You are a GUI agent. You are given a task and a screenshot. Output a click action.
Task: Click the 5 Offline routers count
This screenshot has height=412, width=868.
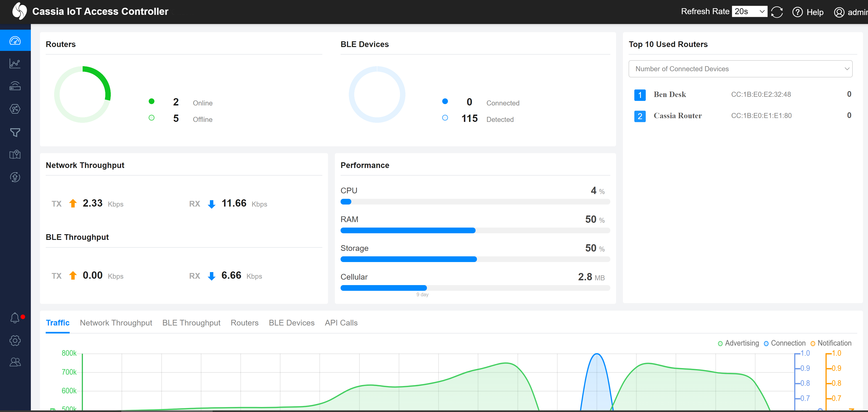click(x=176, y=118)
